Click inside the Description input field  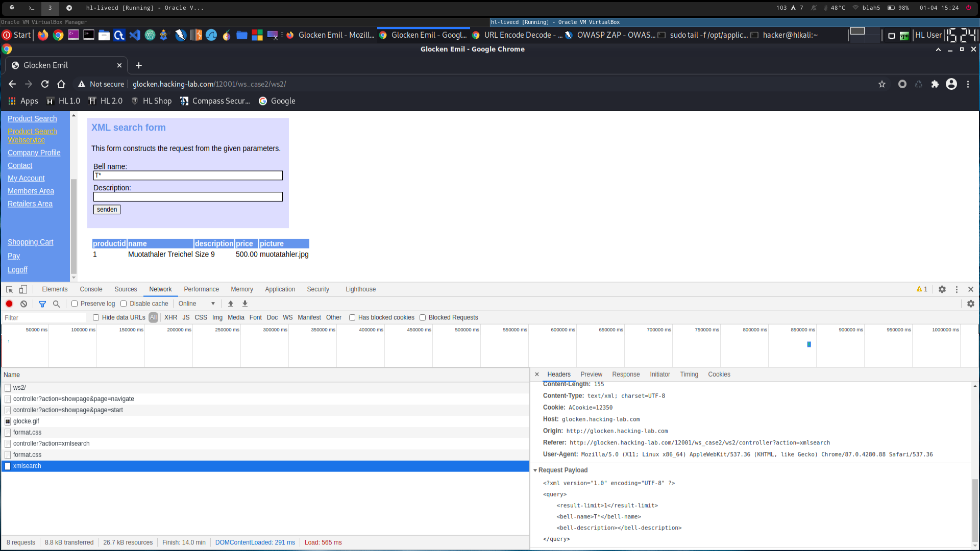(188, 197)
